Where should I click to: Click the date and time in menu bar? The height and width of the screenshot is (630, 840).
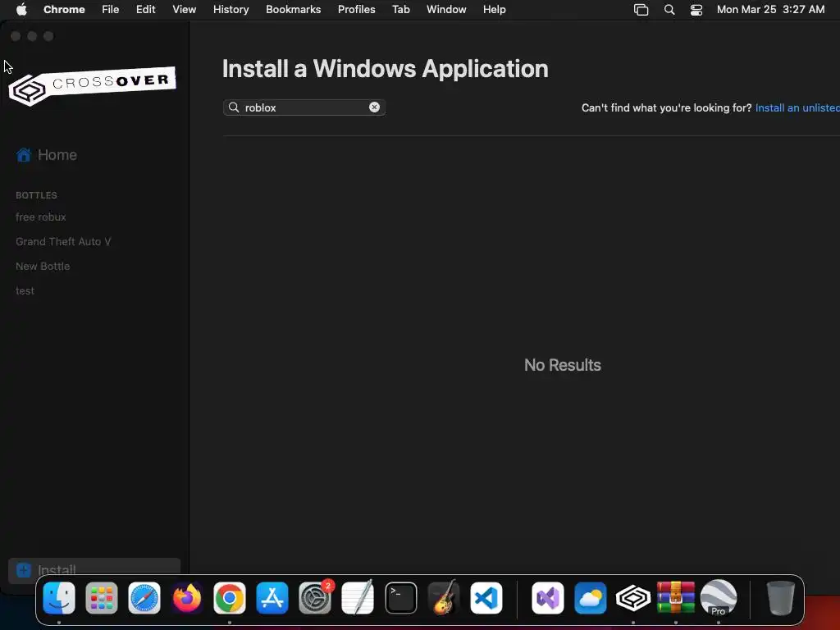click(770, 9)
